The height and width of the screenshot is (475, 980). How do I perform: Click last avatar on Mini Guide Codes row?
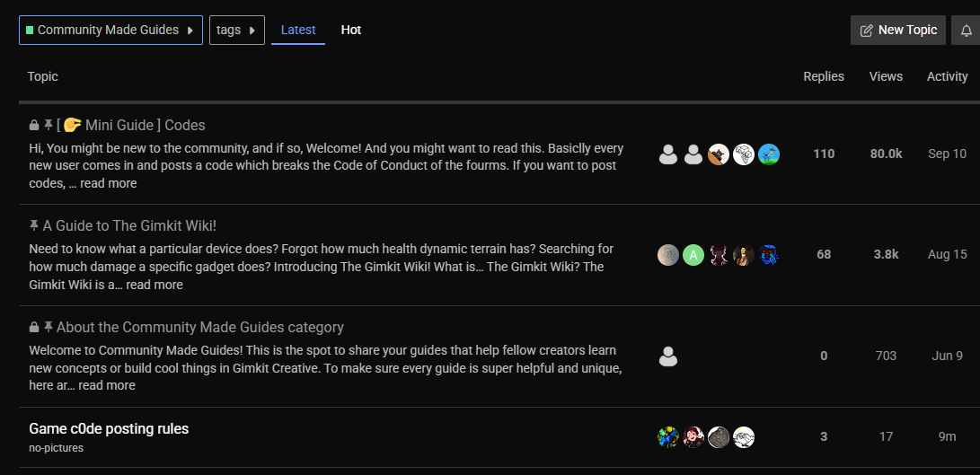point(768,154)
